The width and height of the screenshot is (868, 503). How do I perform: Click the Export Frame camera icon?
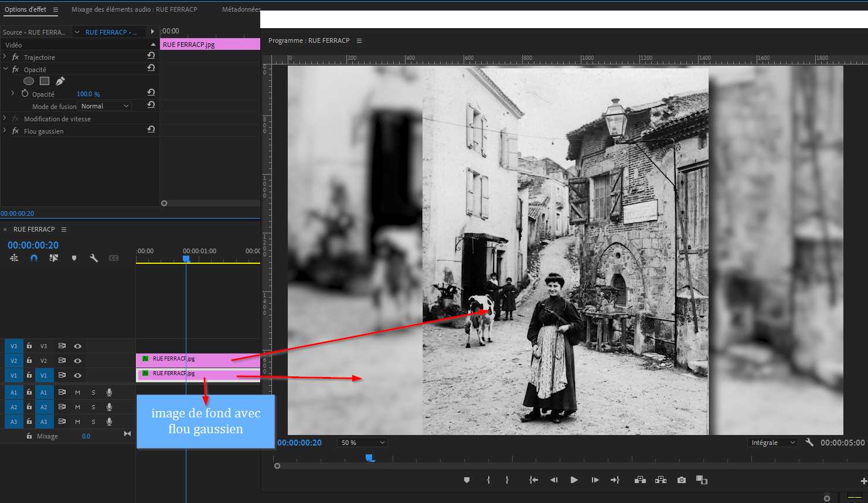coord(681,480)
